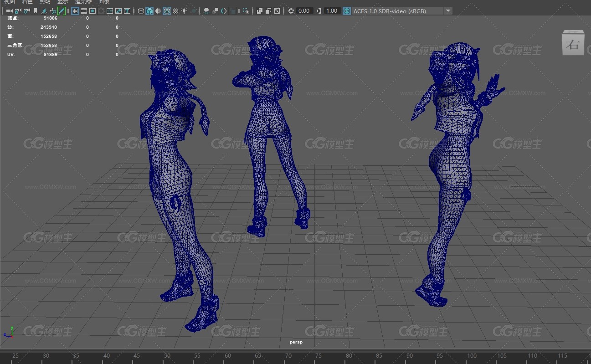Toggle the Safe Title overlay
Screen dimensions: 591x364
pyautogui.click(x=127, y=10)
